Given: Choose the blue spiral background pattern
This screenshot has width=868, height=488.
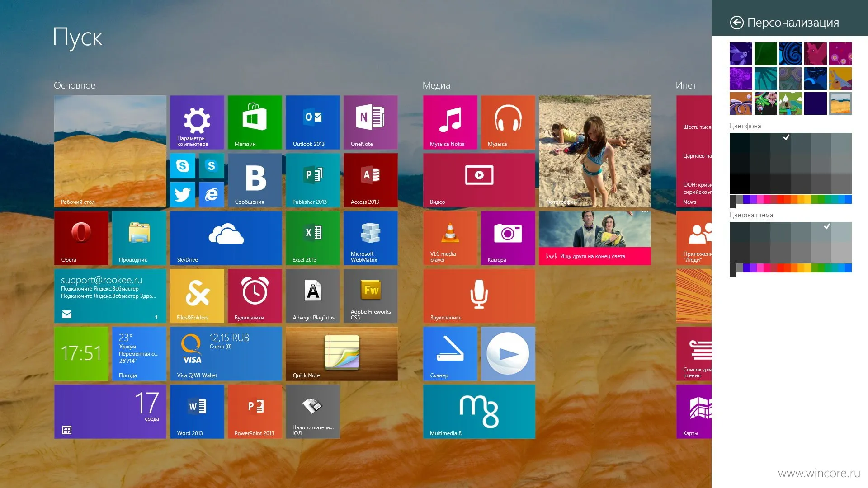Looking at the screenshot, I should tap(790, 54).
